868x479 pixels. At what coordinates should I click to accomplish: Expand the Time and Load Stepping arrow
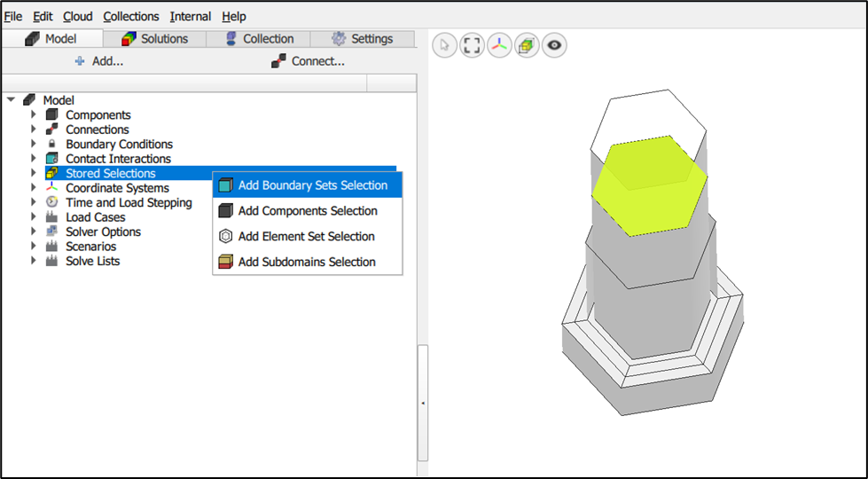coord(33,202)
